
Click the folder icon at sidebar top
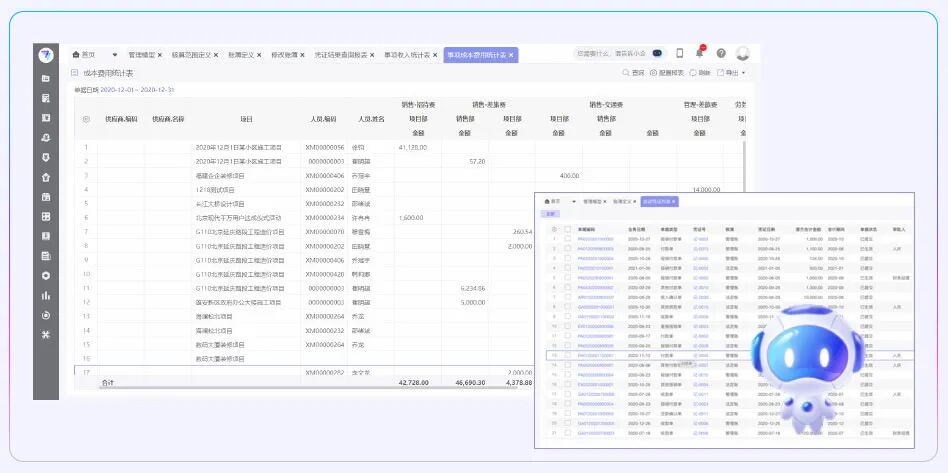click(x=46, y=79)
